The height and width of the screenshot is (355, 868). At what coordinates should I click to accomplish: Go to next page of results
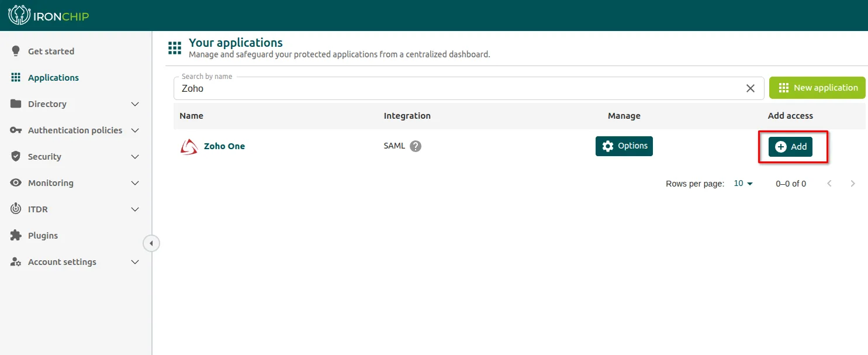pyautogui.click(x=853, y=183)
